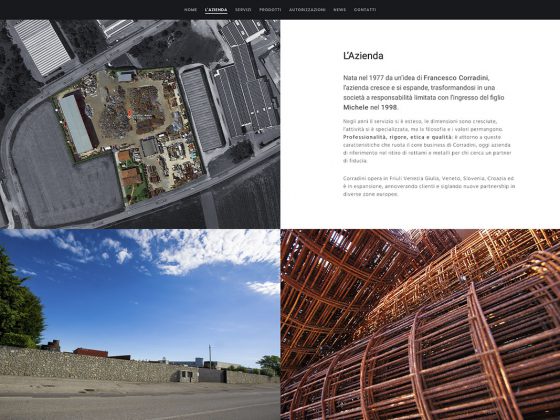The image size is (560, 420).
Task: Click the bold text 'Francesco Corradini'
Action: click(456, 78)
